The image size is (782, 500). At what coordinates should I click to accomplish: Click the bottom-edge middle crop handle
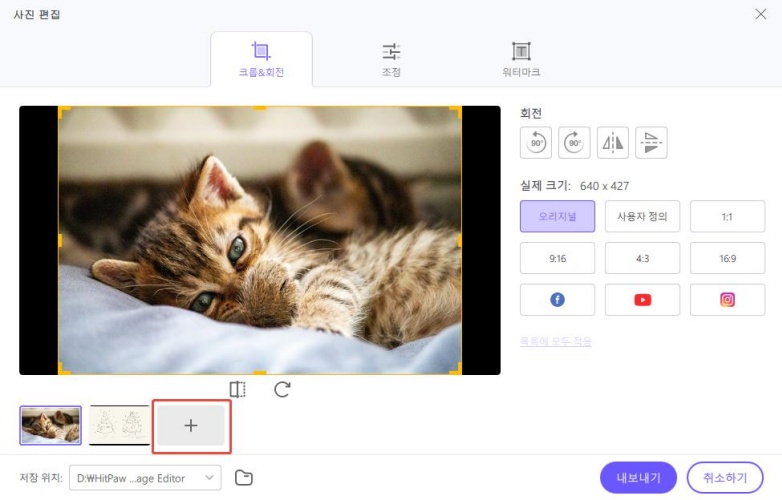tap(260, 372)
